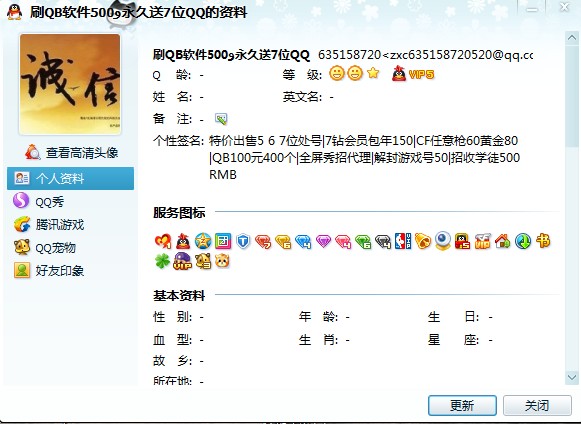Click the purple diamond service icon
Screen dimensions: 581x424
(323, 241)
